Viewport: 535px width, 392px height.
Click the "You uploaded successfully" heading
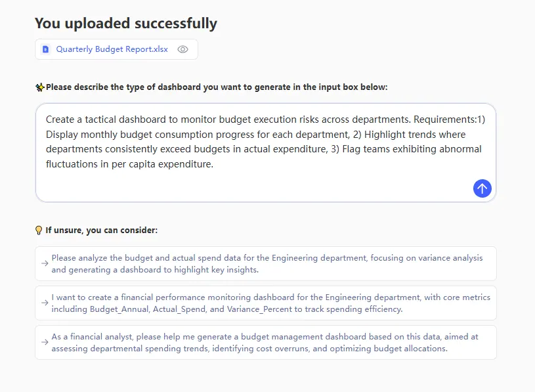pos(126,24)
